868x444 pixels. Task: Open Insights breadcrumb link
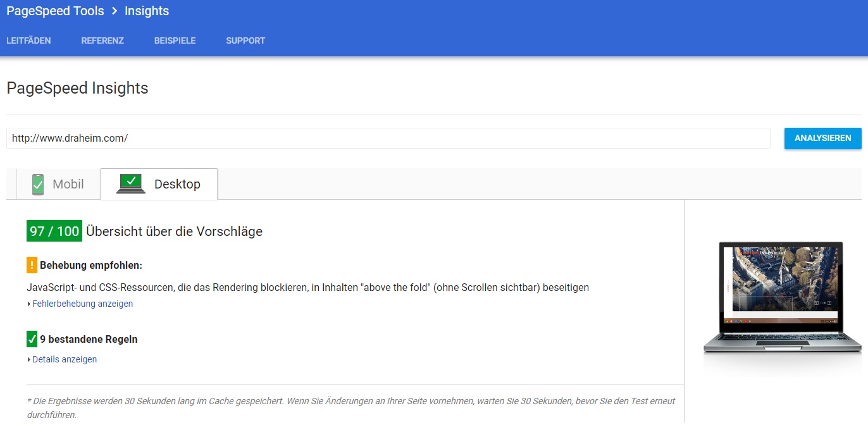tap(147, 11)
